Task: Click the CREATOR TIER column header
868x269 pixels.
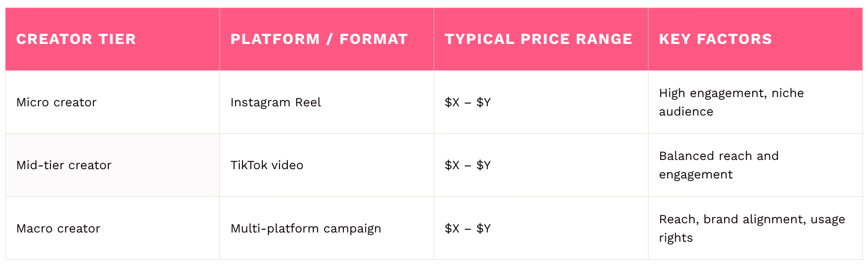Action: 76,39
